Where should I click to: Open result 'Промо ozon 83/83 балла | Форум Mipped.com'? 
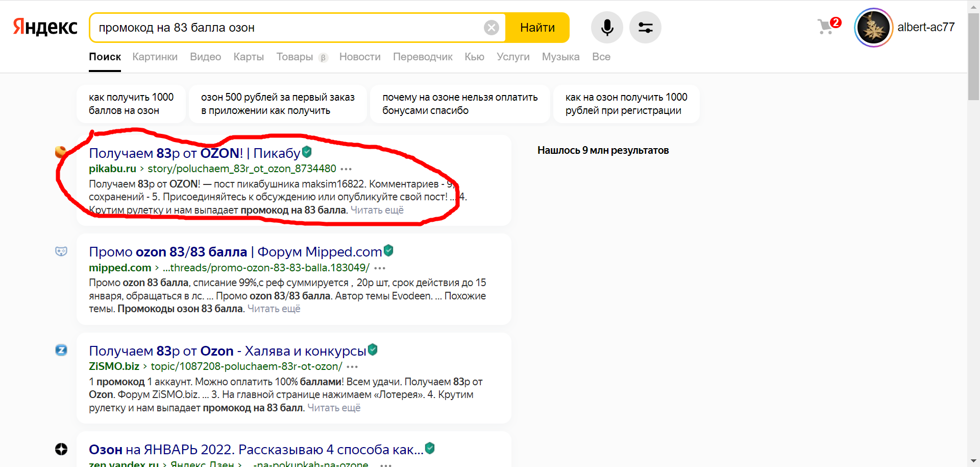[x=235, y=252]
